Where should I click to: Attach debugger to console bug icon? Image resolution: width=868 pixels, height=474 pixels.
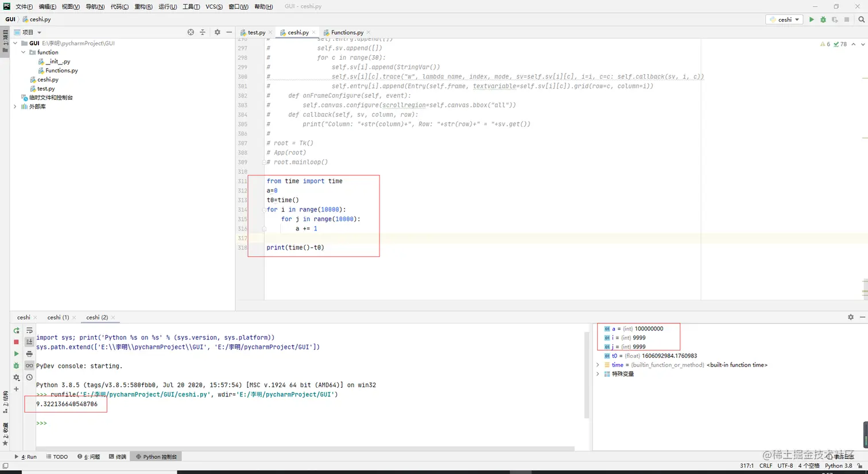coord(16,365)
